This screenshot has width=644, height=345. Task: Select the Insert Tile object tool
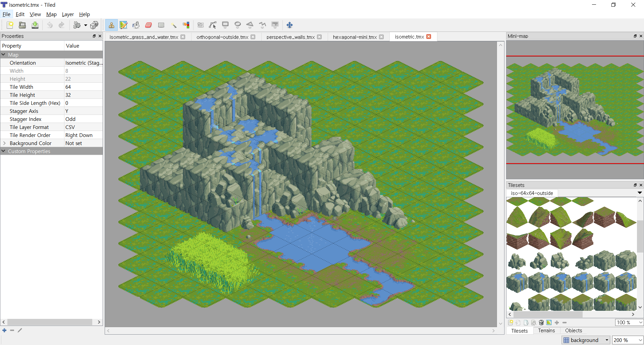coord(275,25)
